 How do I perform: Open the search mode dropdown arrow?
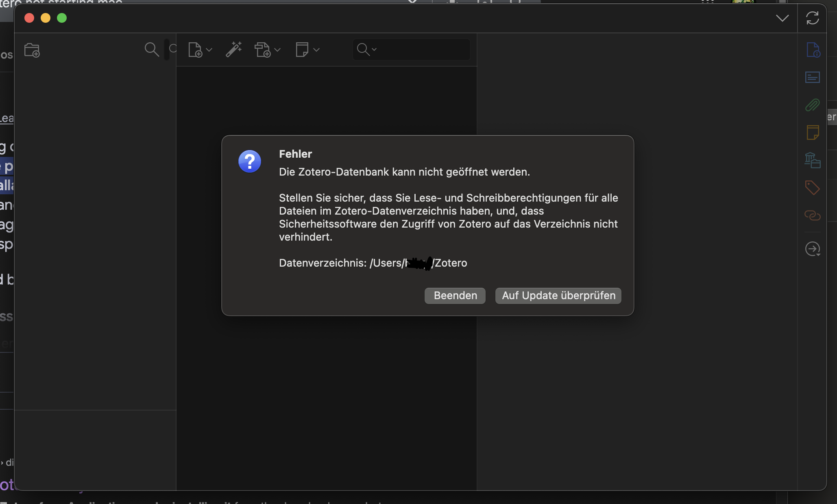374,50
